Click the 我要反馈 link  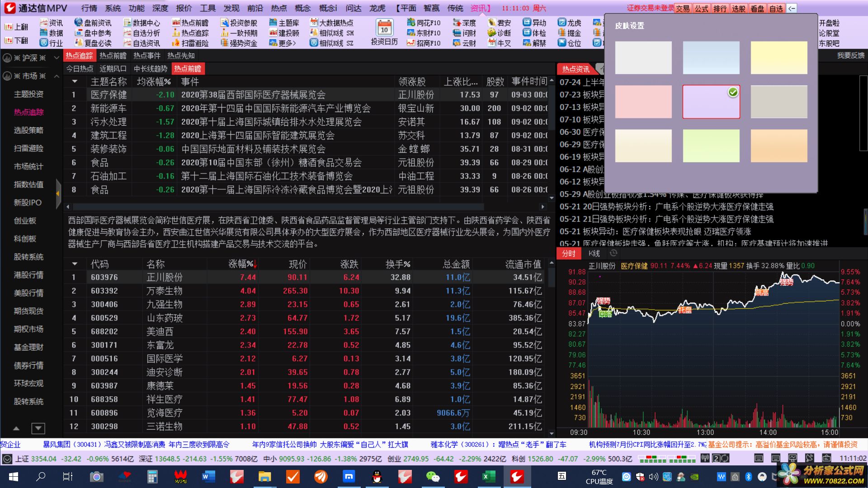tap(850, 56)
